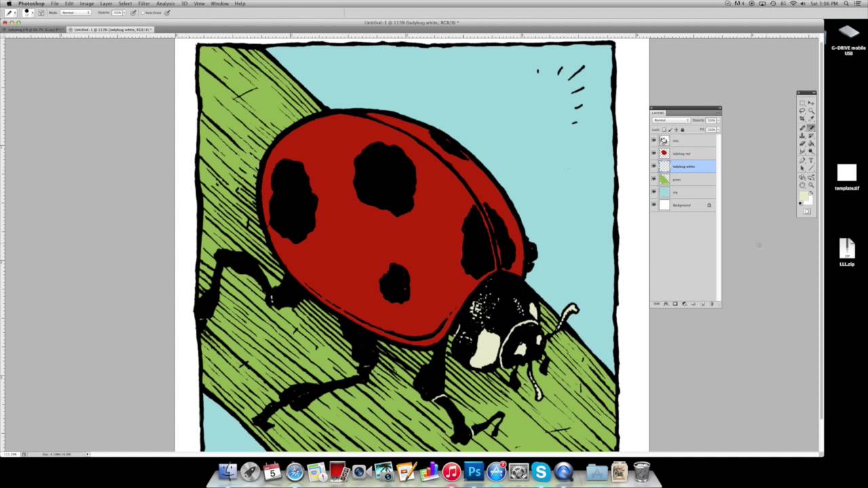This screenshot has width=868, height=488.
Task: Open Skype from the Dock
Action: pyautogui.click(x=541, y=471)
